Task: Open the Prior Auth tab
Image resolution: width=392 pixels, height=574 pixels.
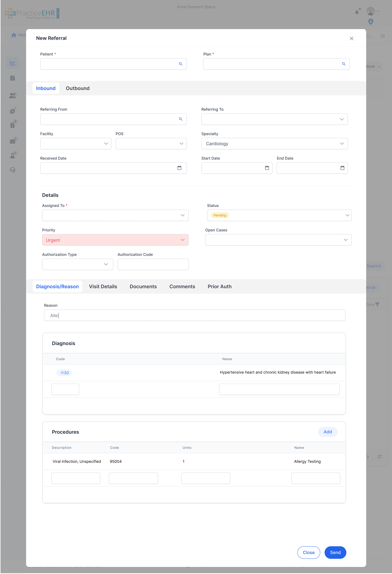Action: pyautogui.click(x=219, y=286)
